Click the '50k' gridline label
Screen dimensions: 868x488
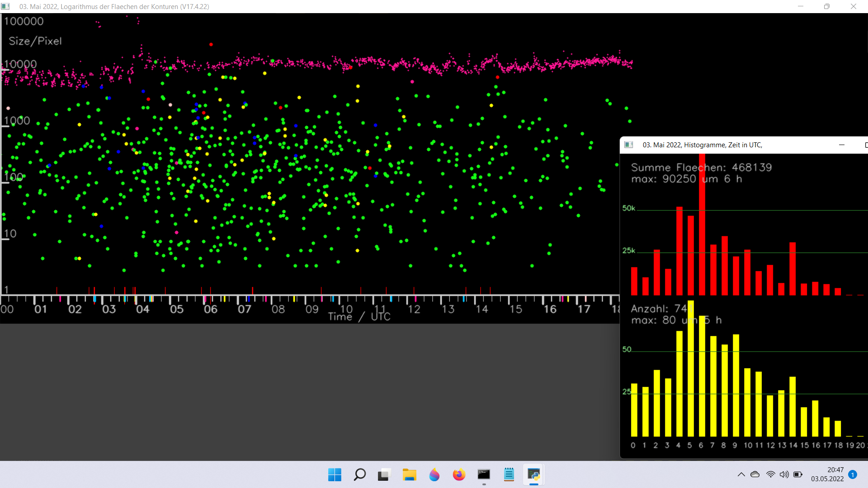(629, 208)
